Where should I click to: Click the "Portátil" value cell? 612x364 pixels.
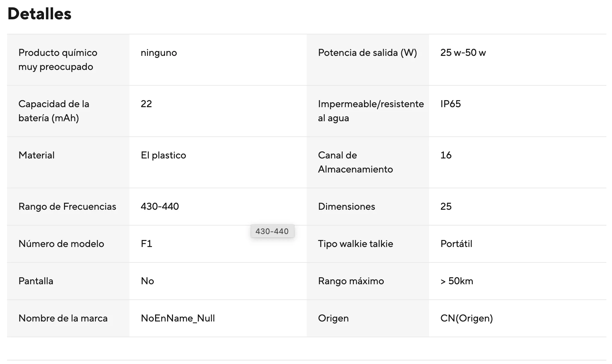coord(456,244)
